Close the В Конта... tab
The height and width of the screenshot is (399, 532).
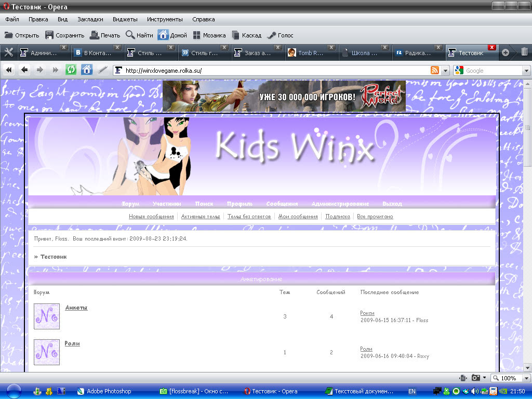(x=117, y=47)
